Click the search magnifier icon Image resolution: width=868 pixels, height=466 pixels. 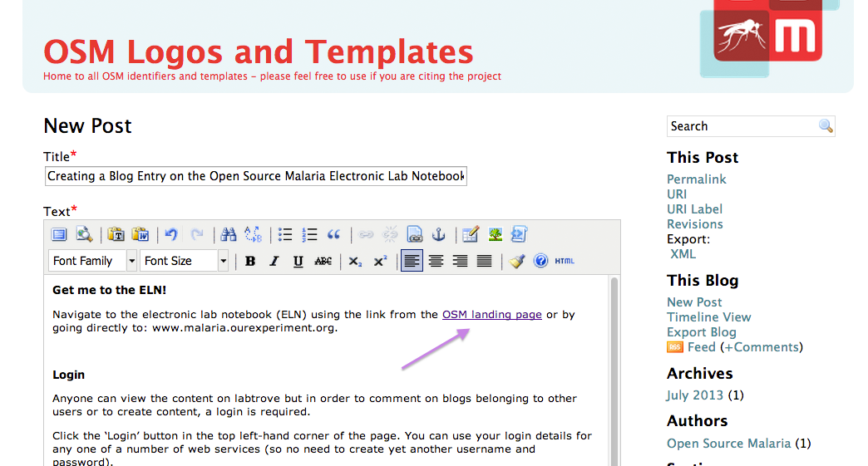[x=826, y=126]
